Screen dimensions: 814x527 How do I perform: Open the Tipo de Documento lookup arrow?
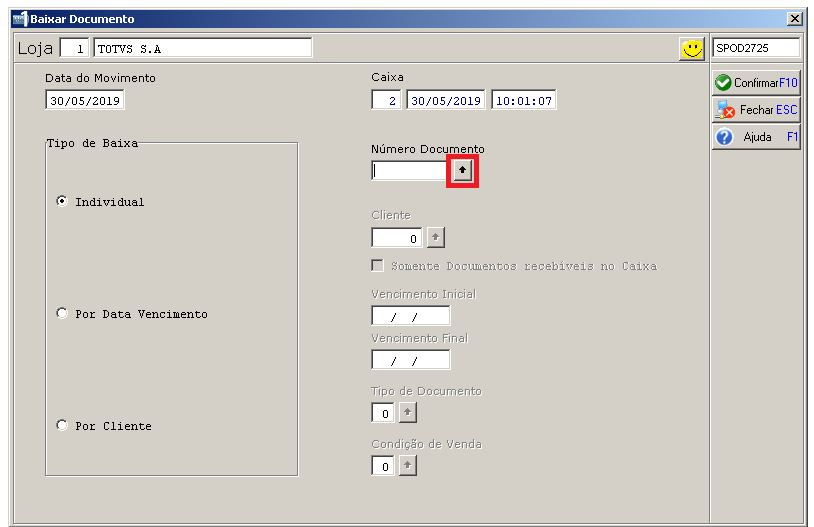(x=408, y=413)
